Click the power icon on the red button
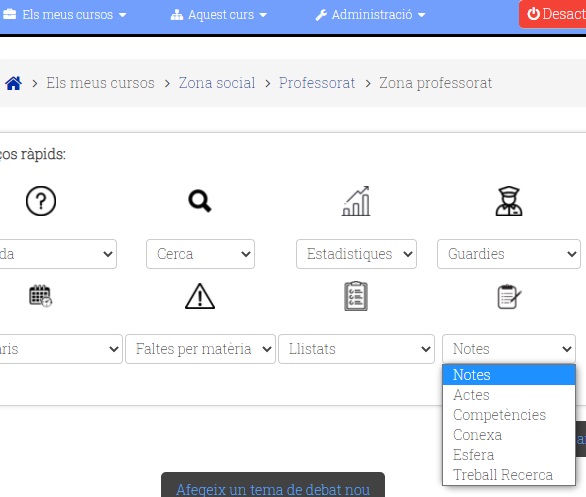This screenshot has width=586, height=497. [x=533, y=14]
